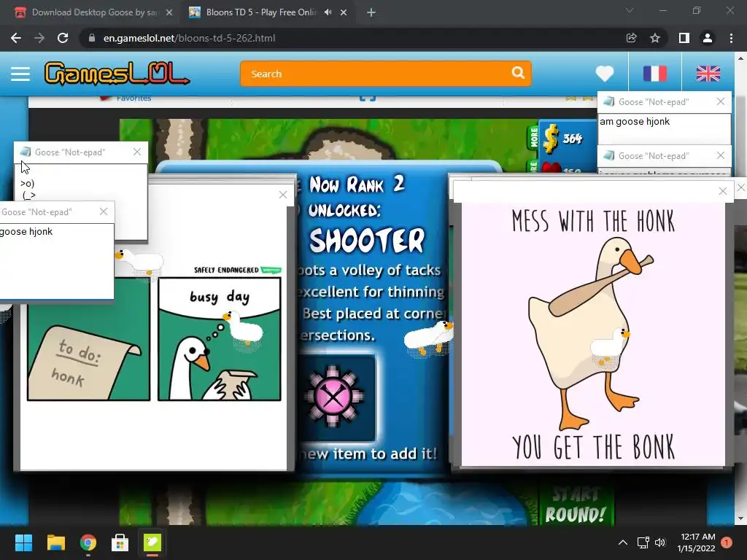Close the 'goose hjonk' Not-epad window
This screenshot has width=747, height=560.
tap(104, 211)
